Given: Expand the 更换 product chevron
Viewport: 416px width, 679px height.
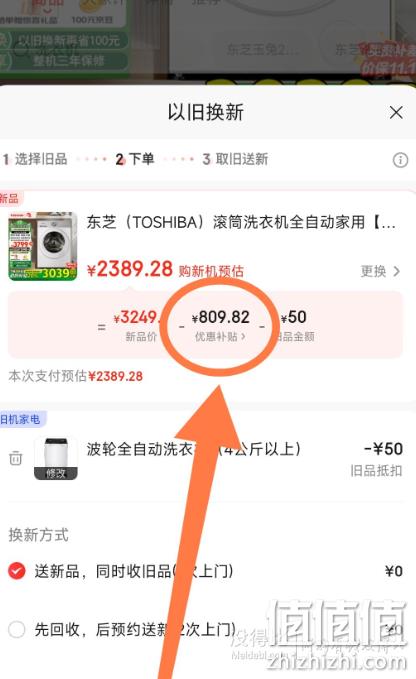Looking at the screenshot, I should pyautogui.click(x=380, y=272).
